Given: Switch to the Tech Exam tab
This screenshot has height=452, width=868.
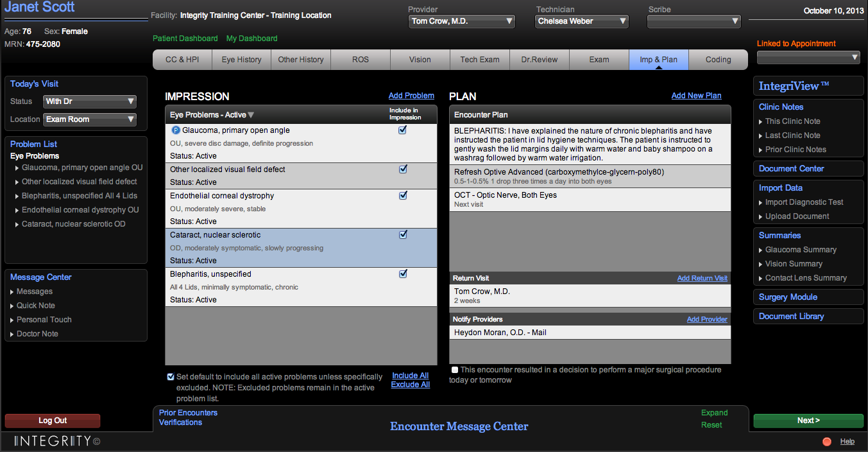Looking at the screenshot, I should click(x=479, y=60).
